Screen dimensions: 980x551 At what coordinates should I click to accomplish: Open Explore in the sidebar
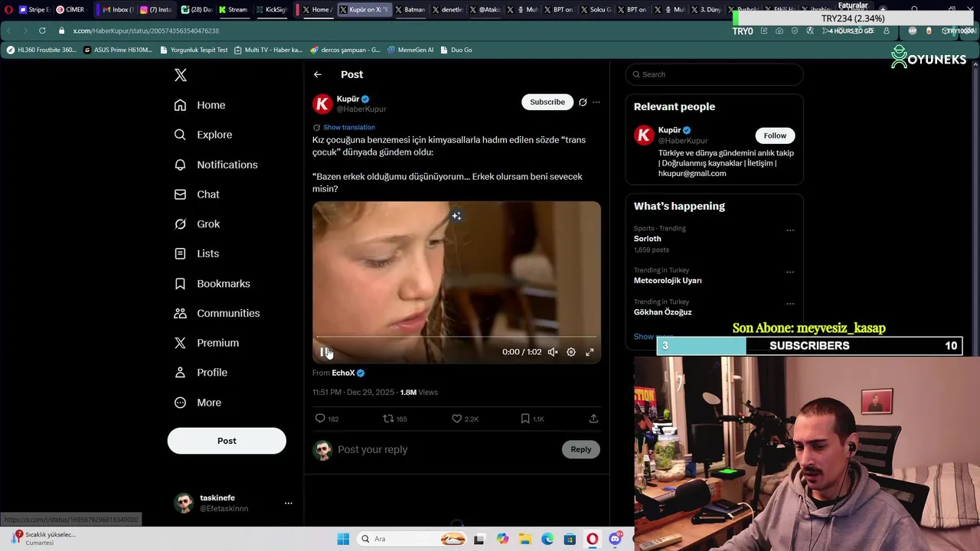pyautogui.click(x=203, y=135)
